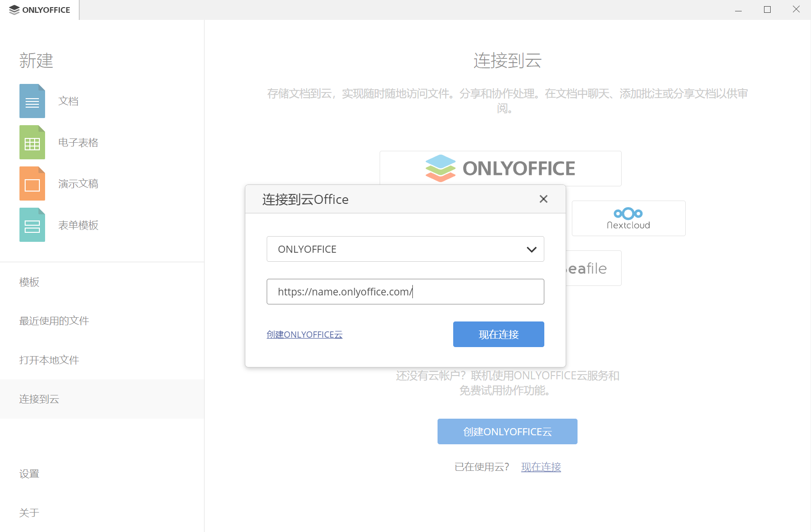Click the server address input field

pos(405,292)
